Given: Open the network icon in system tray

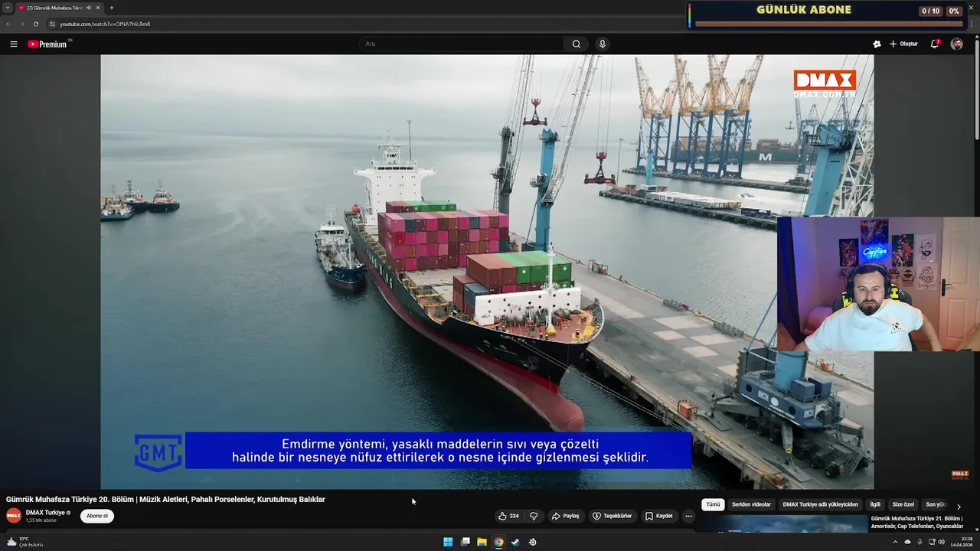Looking at the screenshot, I should (932, 542).
